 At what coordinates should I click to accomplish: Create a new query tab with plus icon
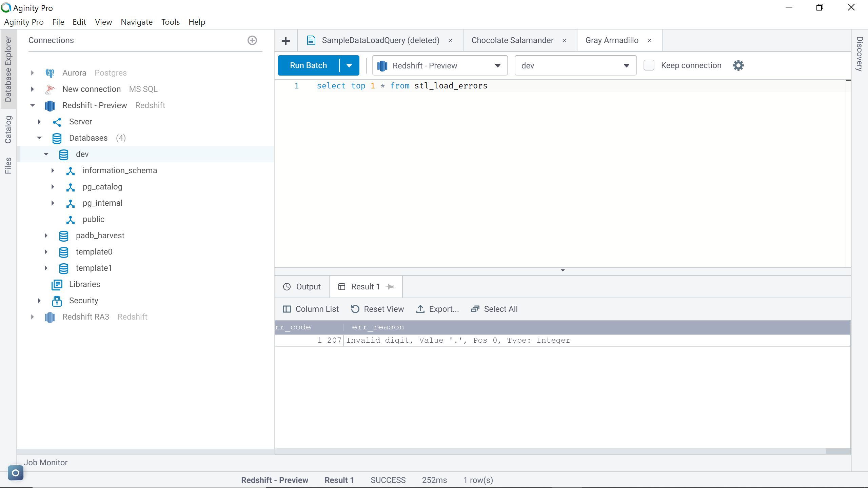click(x=286, y=40)
